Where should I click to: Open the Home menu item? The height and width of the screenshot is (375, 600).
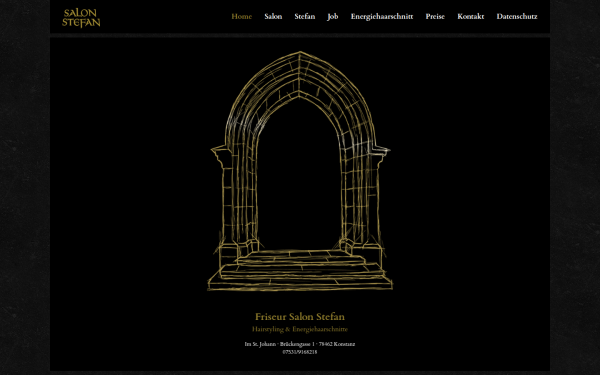[241, 16]
